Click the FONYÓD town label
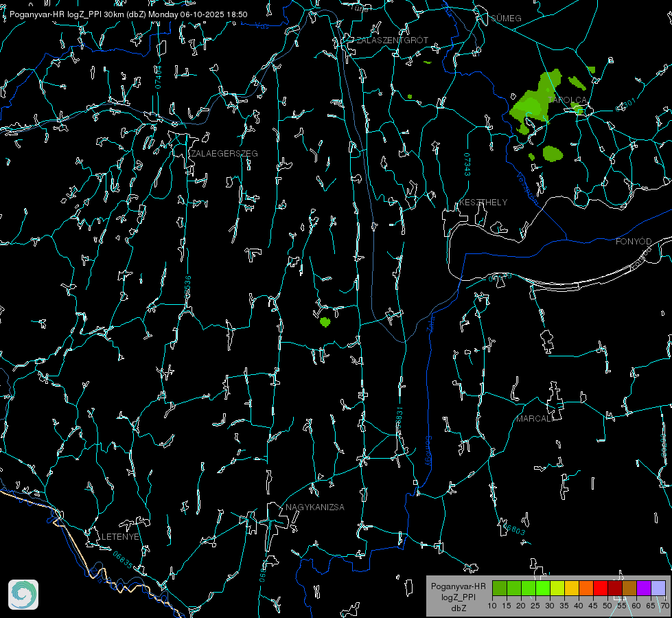The width and height of the screenshot is (672, 618). (634, 242)
